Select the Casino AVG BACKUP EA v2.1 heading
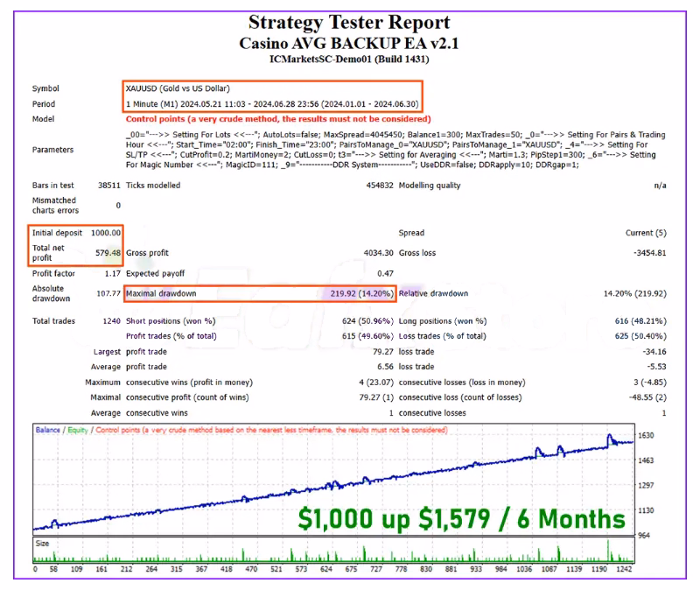The height and width of the screenshot is (590, 700). [349, 42]
